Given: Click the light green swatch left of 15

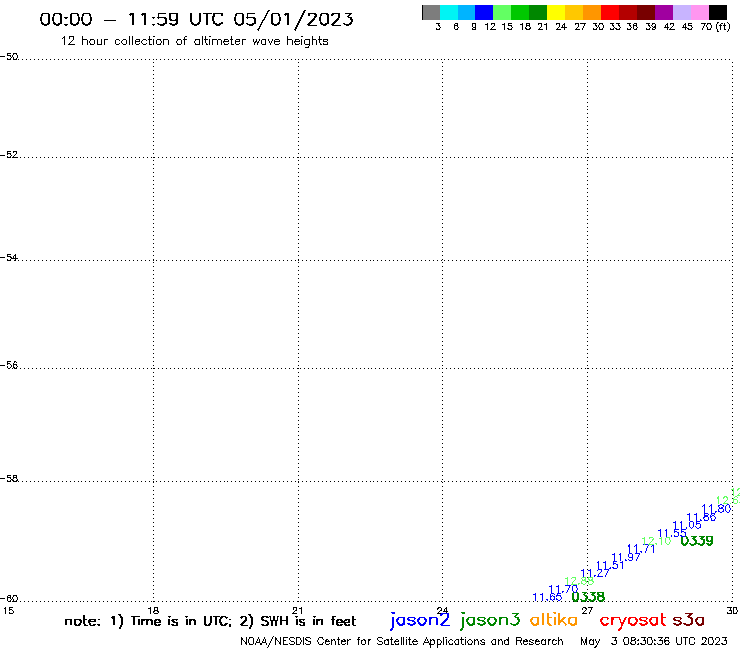Looking at the screenshot, I should [x=503, y=12].
